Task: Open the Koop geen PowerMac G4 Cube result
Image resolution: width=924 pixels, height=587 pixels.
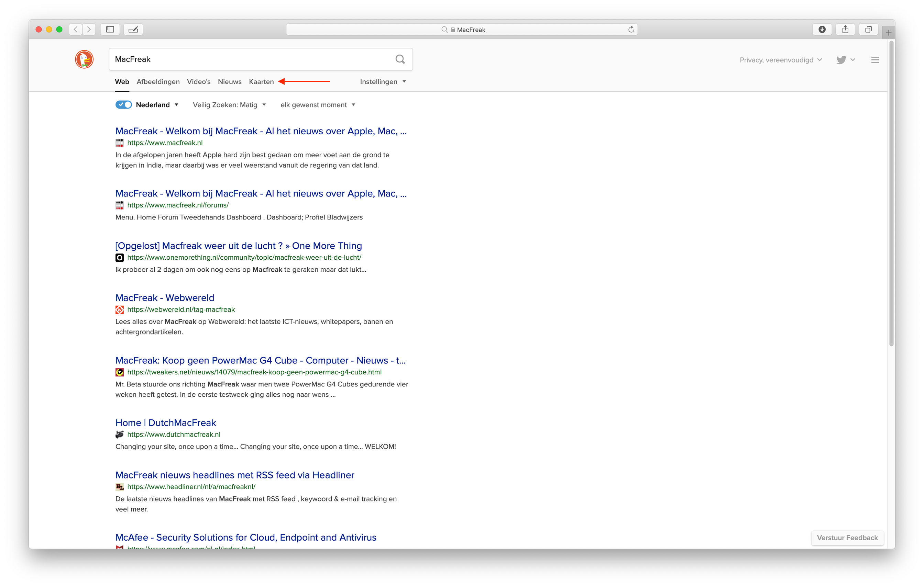Action: point(261,360)
